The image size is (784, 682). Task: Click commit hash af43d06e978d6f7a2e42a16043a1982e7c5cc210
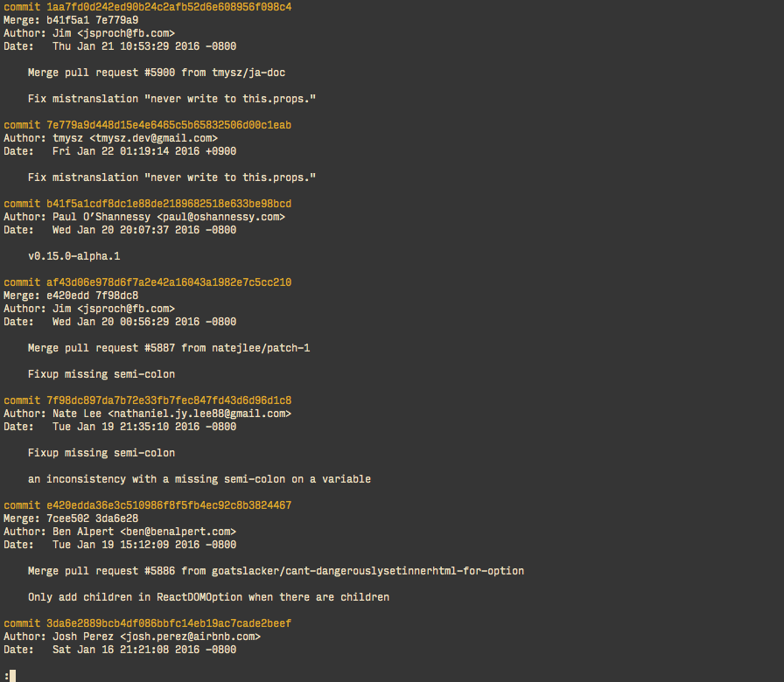pyautogui.click(x=169, y=282)
